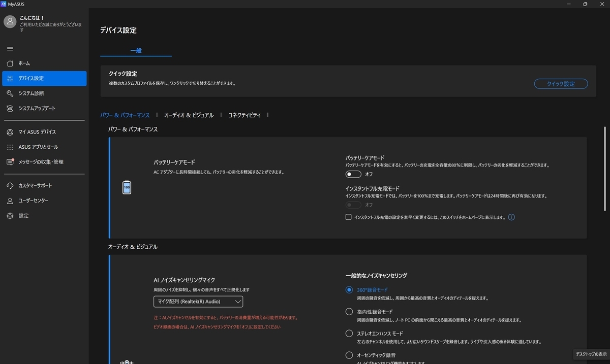Open マイ ASUS デバイス in the sidebar

[44, 132]
